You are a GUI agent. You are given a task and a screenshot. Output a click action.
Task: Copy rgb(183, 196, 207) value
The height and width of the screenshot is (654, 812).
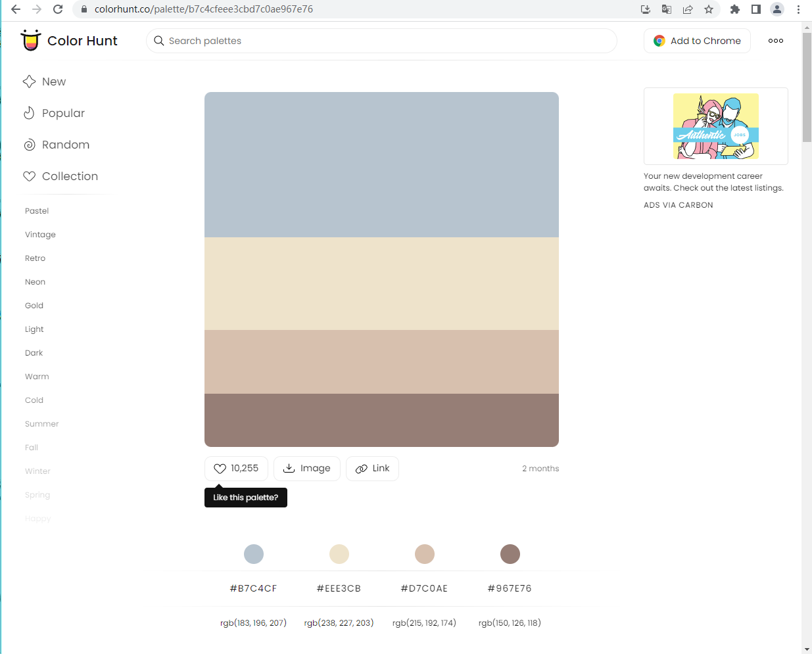click(x=253, y=622)
